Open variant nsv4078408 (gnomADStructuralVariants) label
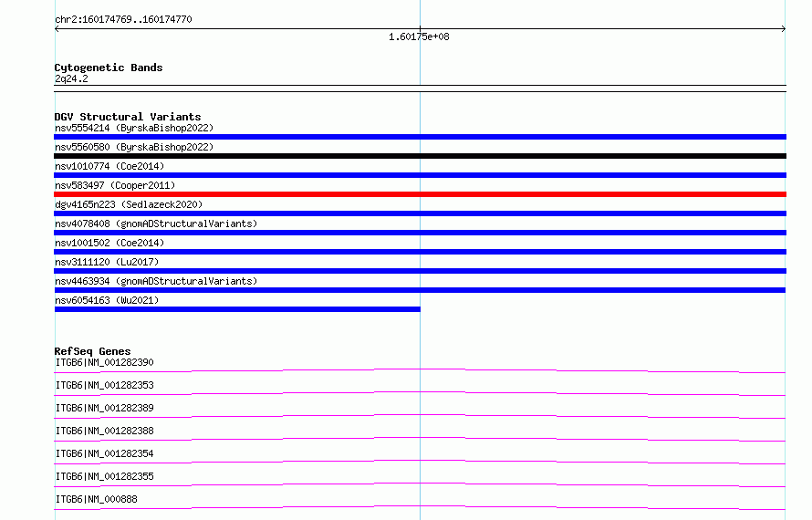The width and height of the screenshot is (812, 520). 156,224
